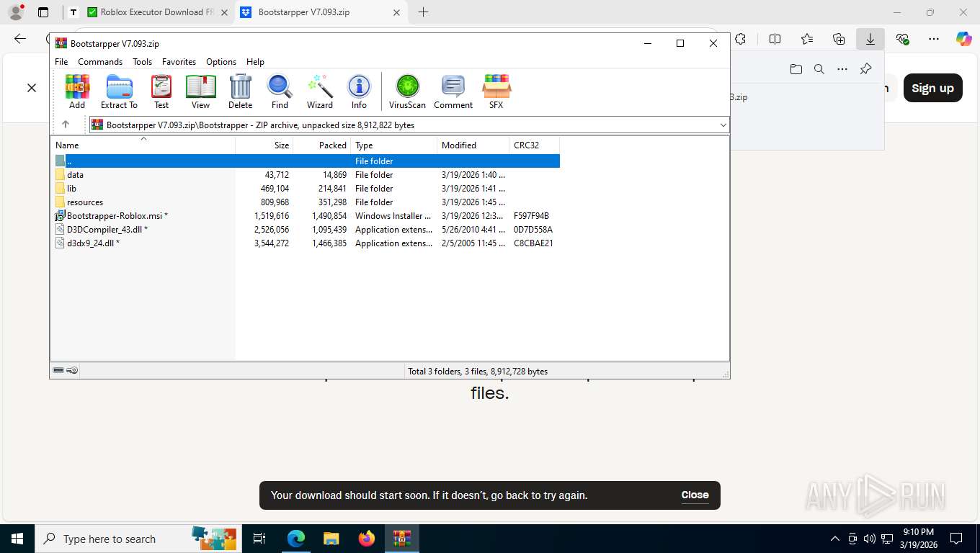This screenshot has width=980, height=553.
Task: Open downloads folder icon in flyout
Action: (x=796, y=69)
